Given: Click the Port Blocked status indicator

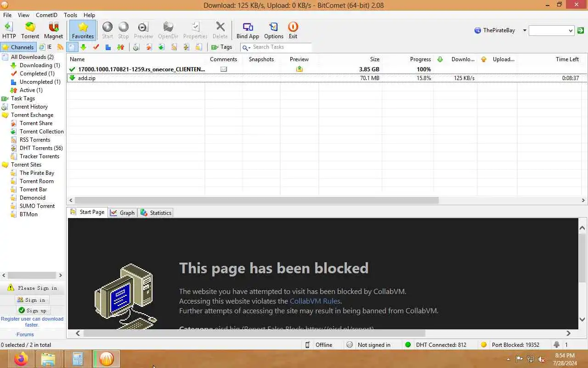Looking at the screenshot, I should [510, 345].
